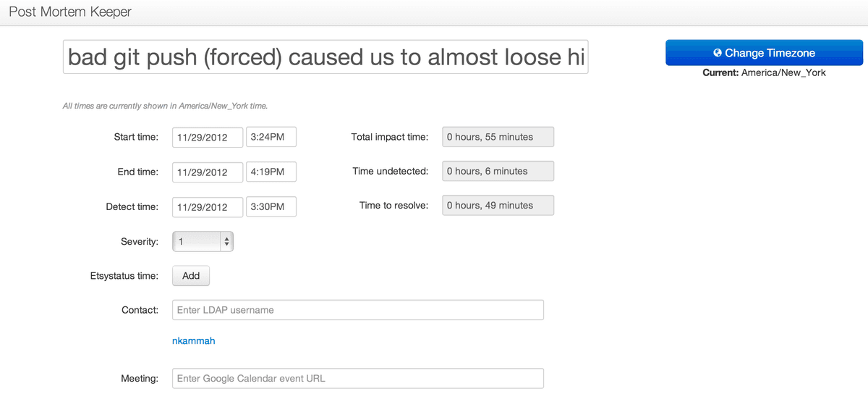Viewport: 868px width, 407px height.
Task: Click the Time to resolve field
Action: 498,206
